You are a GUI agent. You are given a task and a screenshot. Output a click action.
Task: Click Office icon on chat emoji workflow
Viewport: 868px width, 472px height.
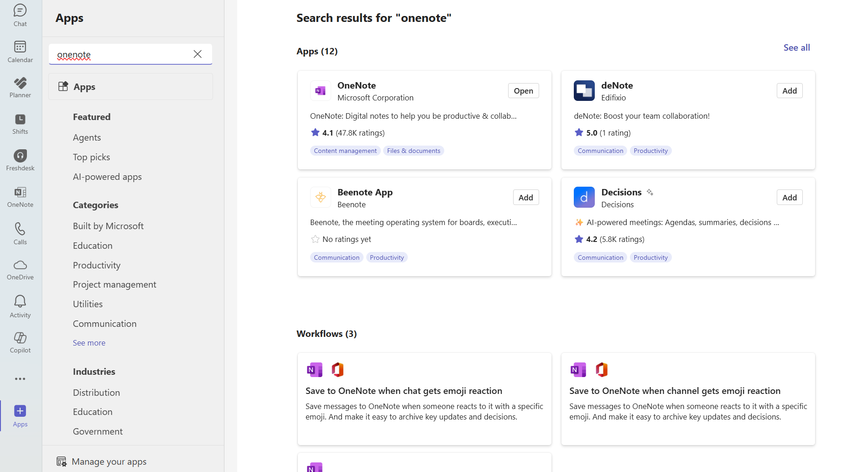338,369
